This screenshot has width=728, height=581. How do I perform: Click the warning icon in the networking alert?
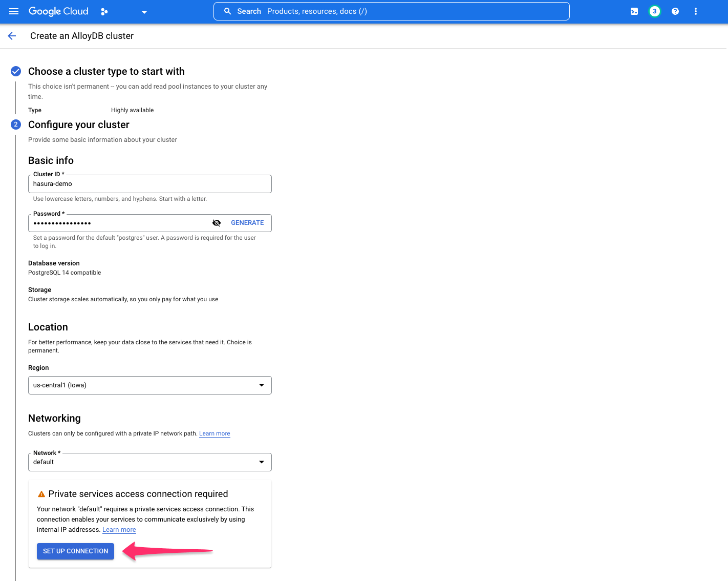point(41,493)
